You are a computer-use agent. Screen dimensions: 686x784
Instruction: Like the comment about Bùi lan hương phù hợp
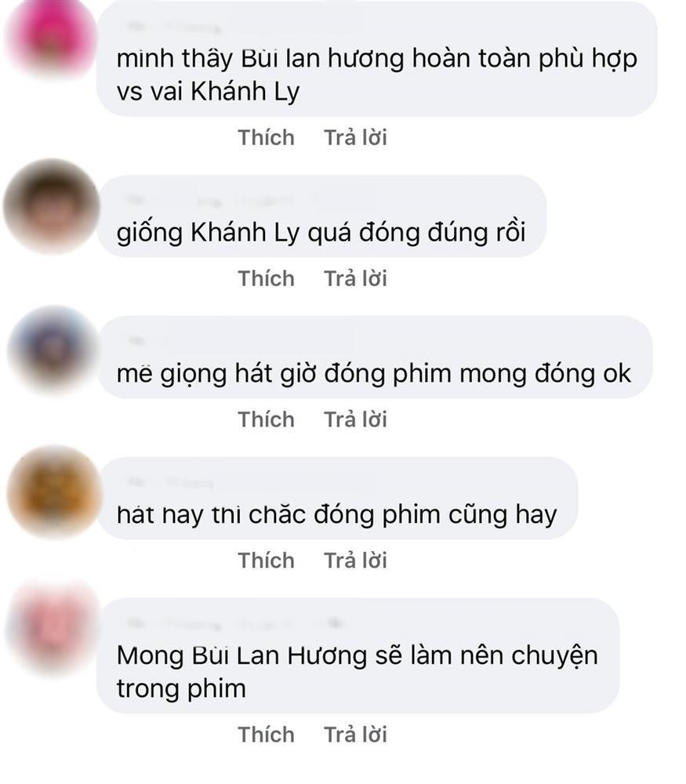tap(266, 137)
